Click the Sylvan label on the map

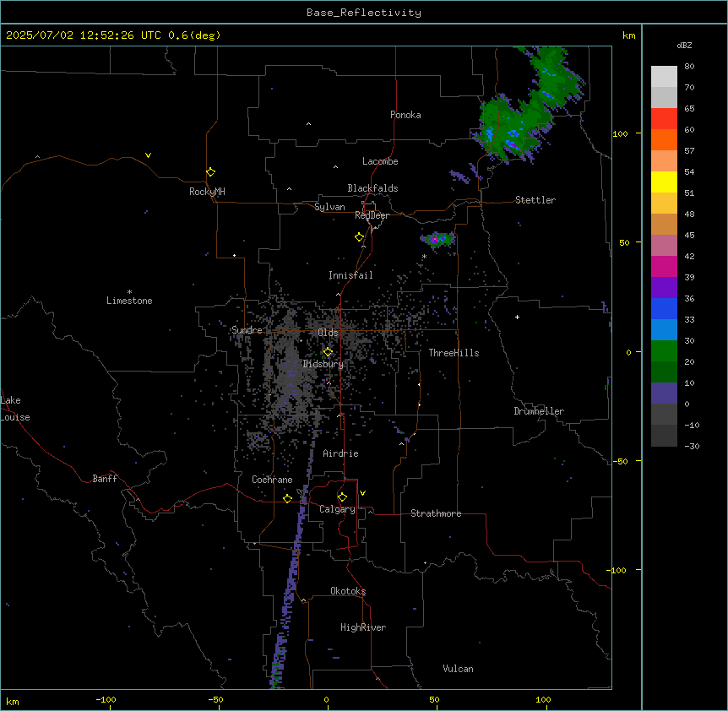click(329, 207)
